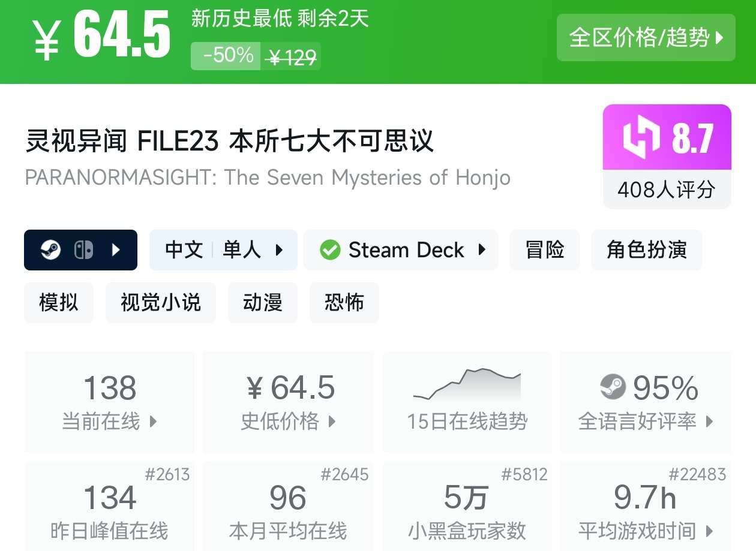756x551 pixels.
Task: Expand Steam Deck compatibility details arrow
Action: [x=482, y=250]
